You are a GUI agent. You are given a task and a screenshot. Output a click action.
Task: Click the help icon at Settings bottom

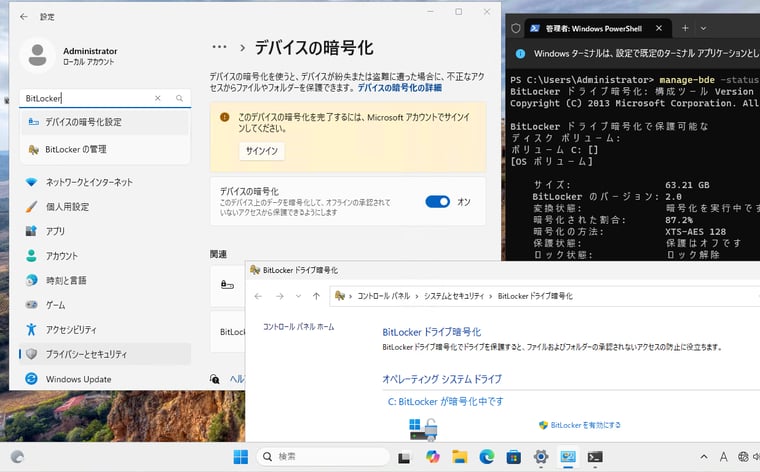coord(215,379)
